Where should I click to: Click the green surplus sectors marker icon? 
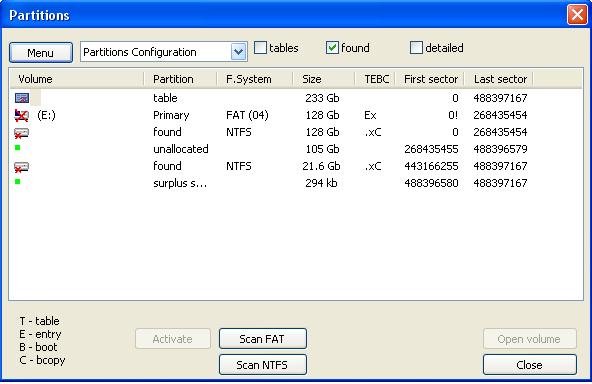(17, 182)
